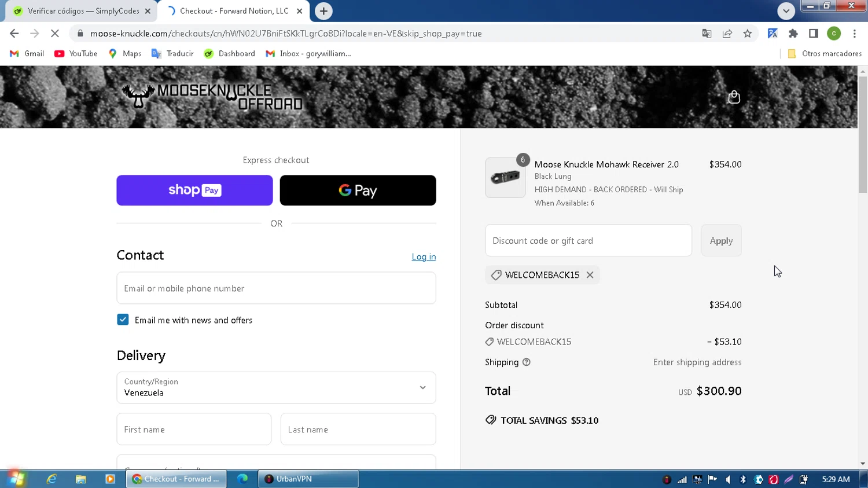The image size is (868, 488).
Task: Click the share page icon in address bar
Action: click(727, 34)
